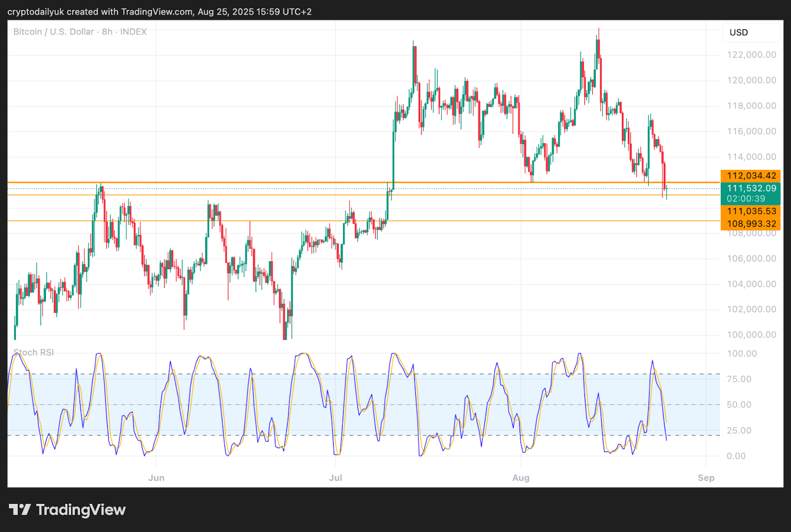The width and height of the screenshot is (791, 532).
Task: Click the Jul label on time axis
Action: tap(336, 478)
